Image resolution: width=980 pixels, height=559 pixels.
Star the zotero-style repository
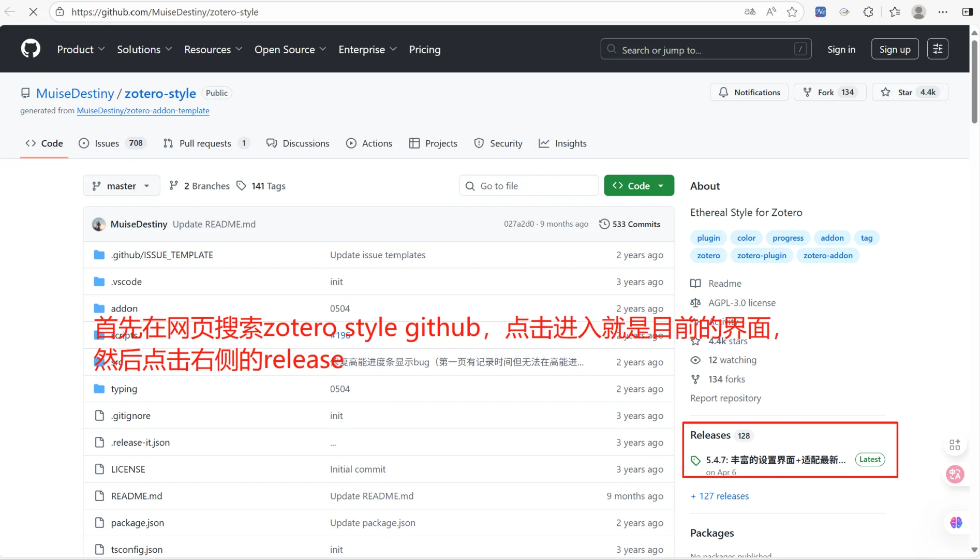(910, 92)
